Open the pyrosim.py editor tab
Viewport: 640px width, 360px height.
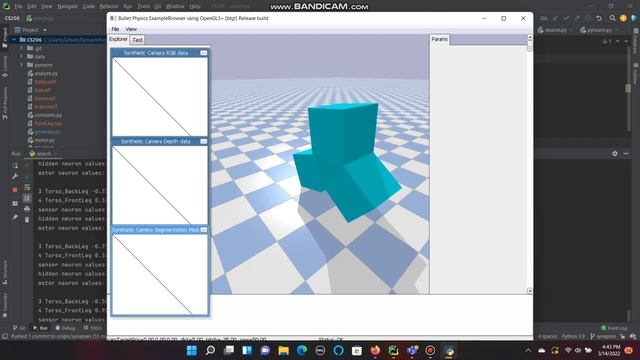(598, 30)
